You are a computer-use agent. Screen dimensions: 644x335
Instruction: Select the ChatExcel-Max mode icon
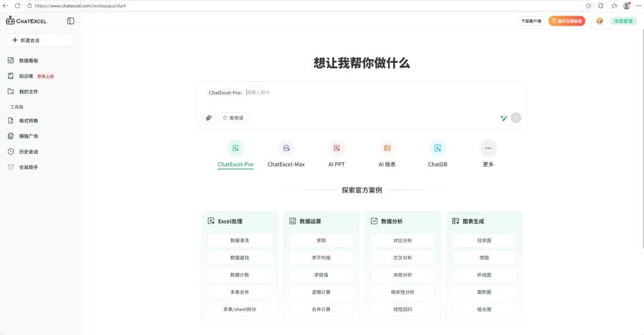[x=286, y=148]
